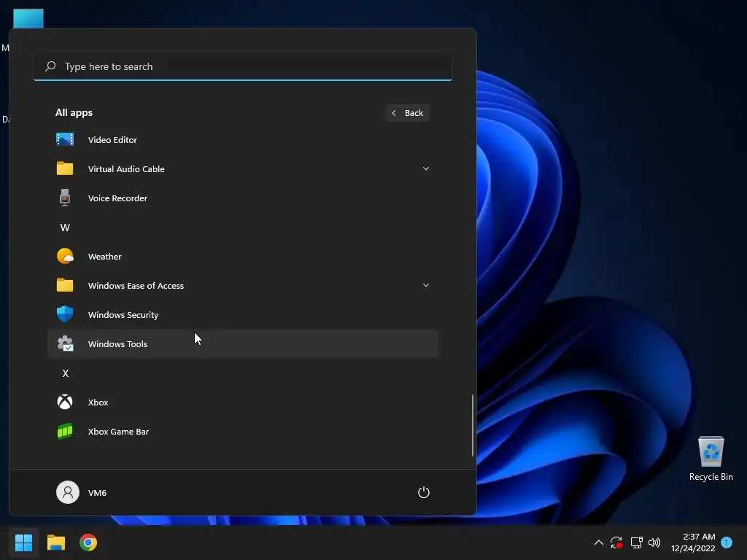Click the Back button in All apps
This screenshot has width=747, height=560.
pyautogui.click(x=408, y=113)
